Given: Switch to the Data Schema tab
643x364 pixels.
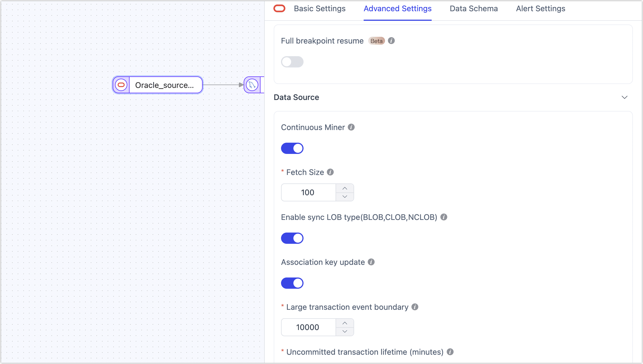Looking at the screenshot, I should (x=474, y=8).
